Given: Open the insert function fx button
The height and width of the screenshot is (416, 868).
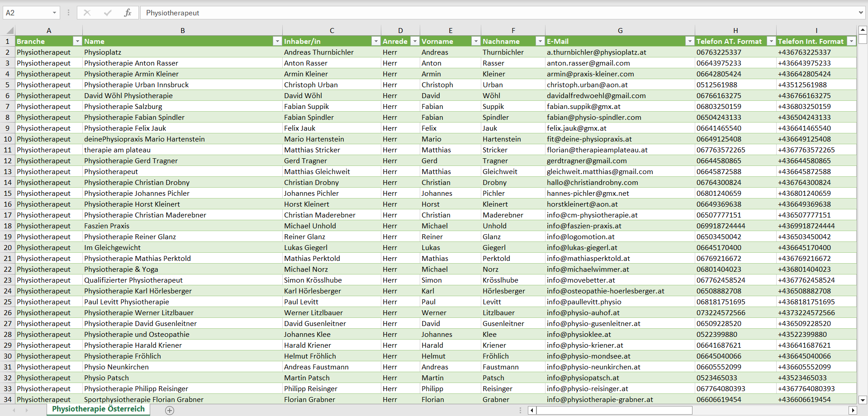Looking at the screenshot, I should point(128,13).
